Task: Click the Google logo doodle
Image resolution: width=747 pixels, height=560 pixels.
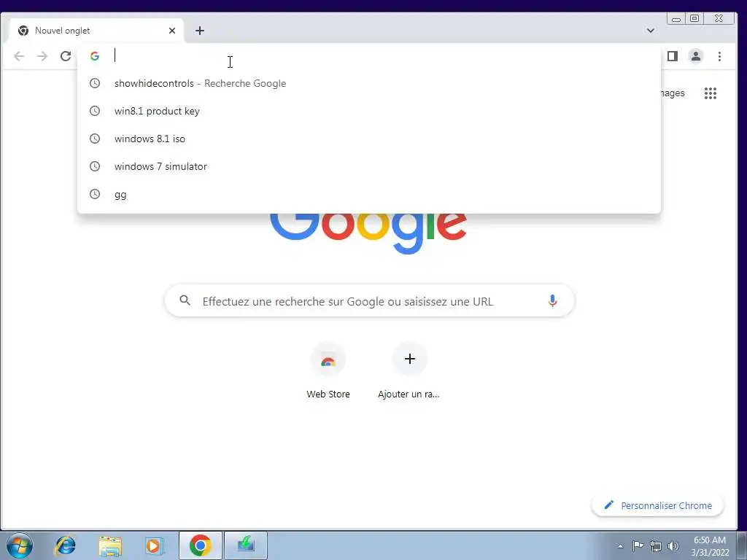Action: click(368, 233)
